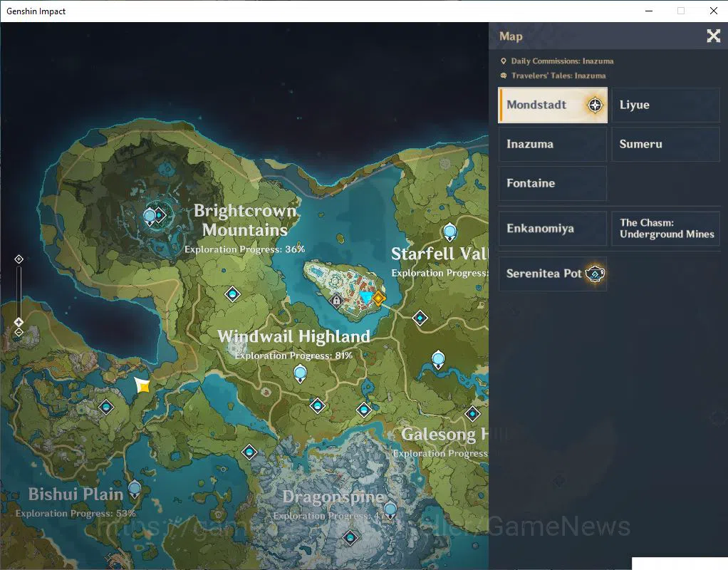Open The Chasm: Underground Mines map
This screenshot has width=728, height=570.
[666, 229]
